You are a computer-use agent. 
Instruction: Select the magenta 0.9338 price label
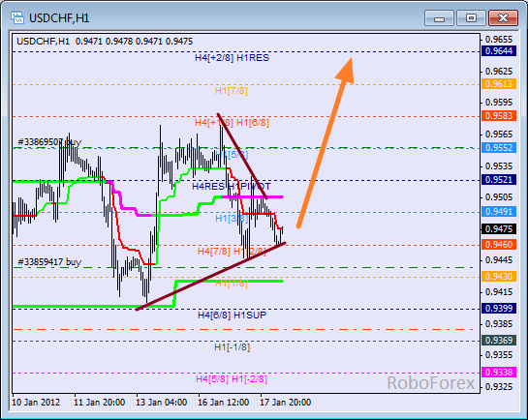[x=499, y=373]
